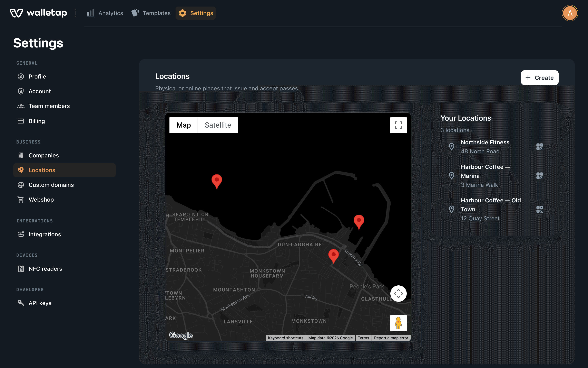Click the Google logo on map

181,335
